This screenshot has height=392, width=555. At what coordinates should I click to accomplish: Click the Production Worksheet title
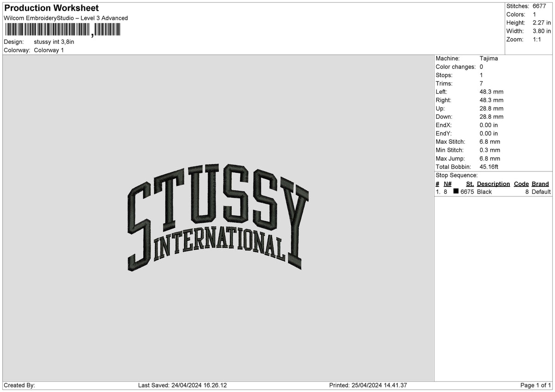pos(51,8)
